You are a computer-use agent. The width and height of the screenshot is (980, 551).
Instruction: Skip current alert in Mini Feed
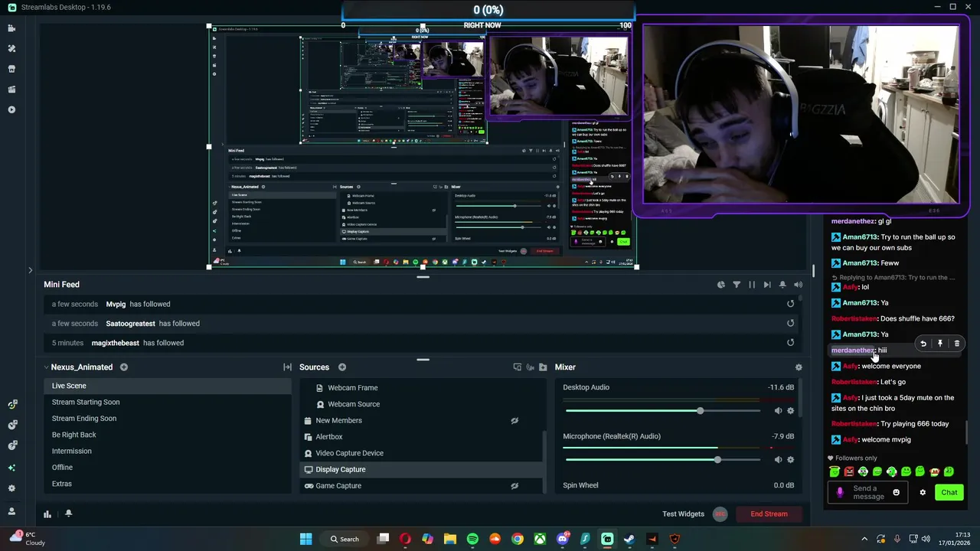[767, 285]
